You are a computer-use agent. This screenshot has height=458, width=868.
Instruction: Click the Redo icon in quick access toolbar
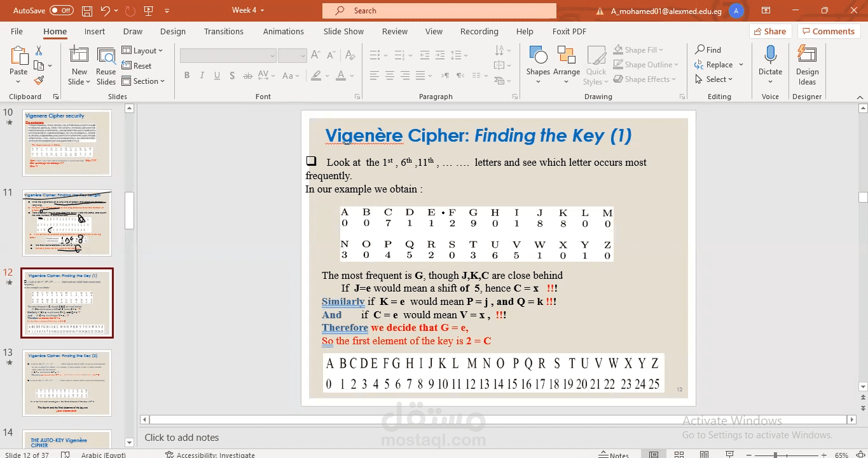130,11
